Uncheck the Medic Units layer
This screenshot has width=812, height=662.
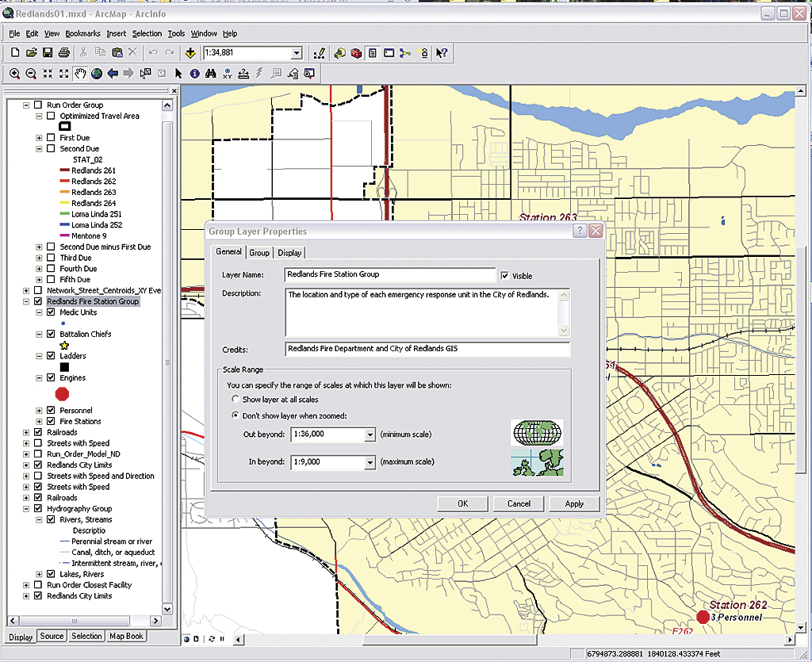[x=51, y=312]
